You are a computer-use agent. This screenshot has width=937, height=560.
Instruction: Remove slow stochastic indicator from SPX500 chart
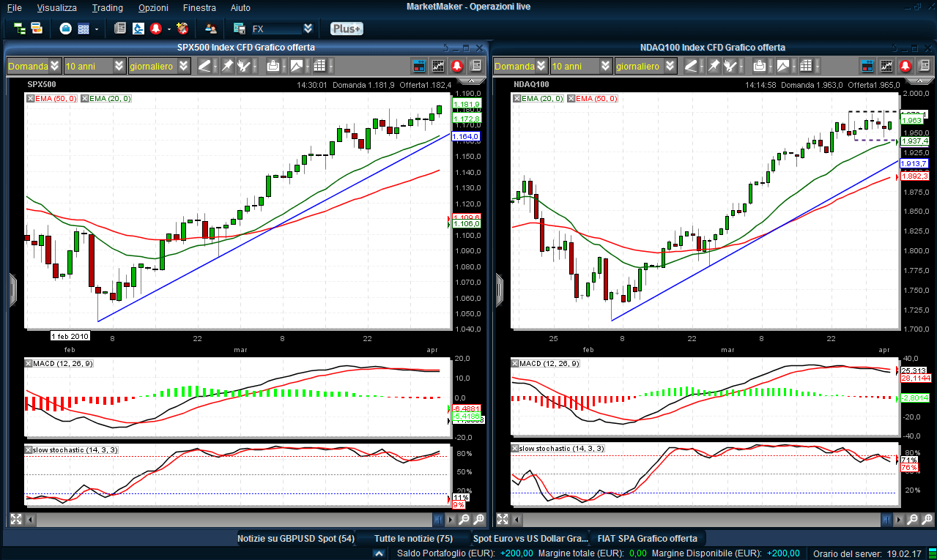pos(29,449)
